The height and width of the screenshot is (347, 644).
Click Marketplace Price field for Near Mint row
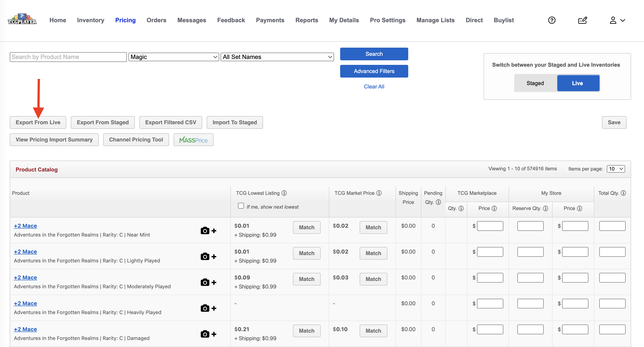[x=490, y=226]
